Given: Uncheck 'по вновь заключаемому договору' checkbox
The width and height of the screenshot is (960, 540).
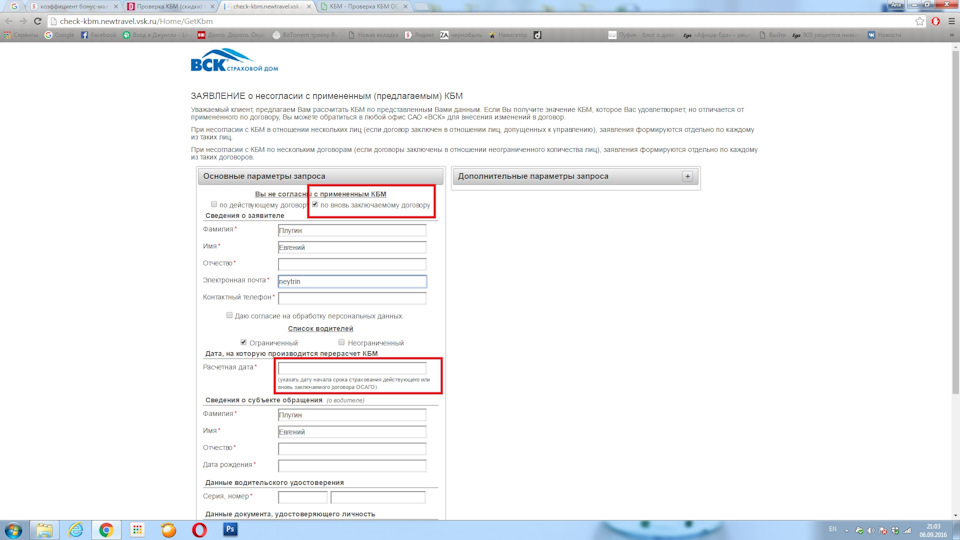Looking at the screenshot, I should 315,204.
